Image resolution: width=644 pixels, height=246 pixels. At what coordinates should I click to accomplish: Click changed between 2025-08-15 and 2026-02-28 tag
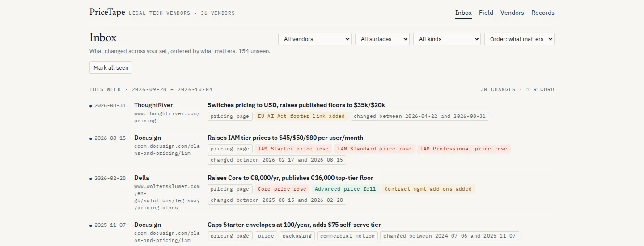(x=277, y=200)
